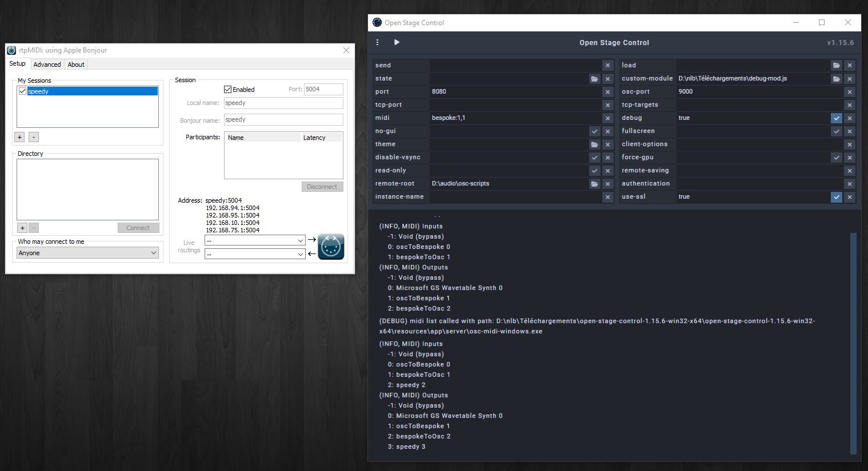
Task: Clear the use-ssl option value
Action: pyautogui.click(x=850, y=197)
